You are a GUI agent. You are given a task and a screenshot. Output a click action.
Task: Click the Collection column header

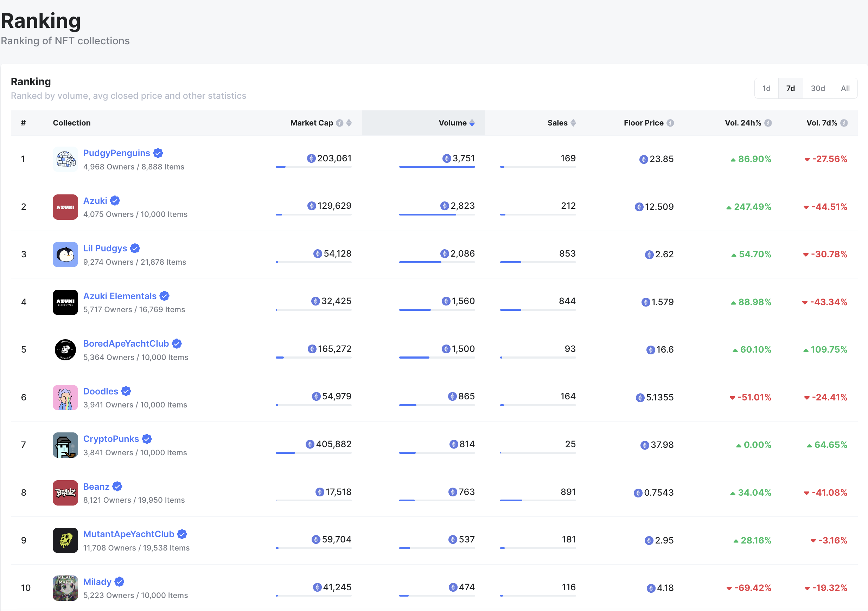pyautogui.click(x=72, y=123)
